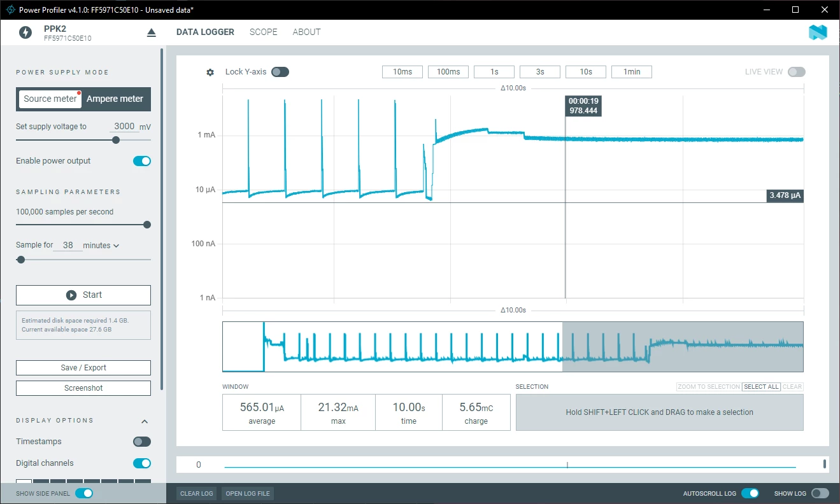Image resolution: width=840 pixels, height=504 pixels.
Task: Toggle the Lock Y-axis switch
Action: (280, 72)
